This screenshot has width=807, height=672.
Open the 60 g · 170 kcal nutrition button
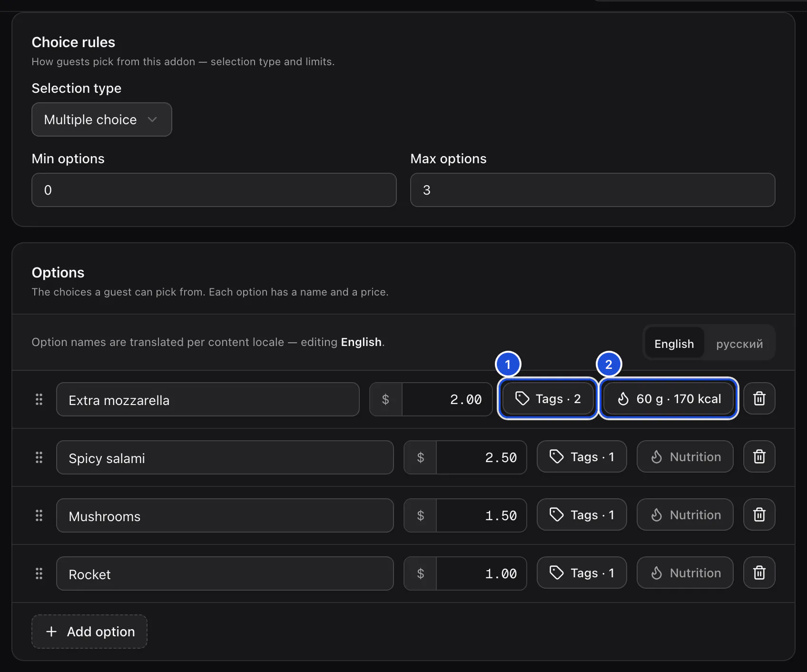pyautogui.click(x=669, y=399)
